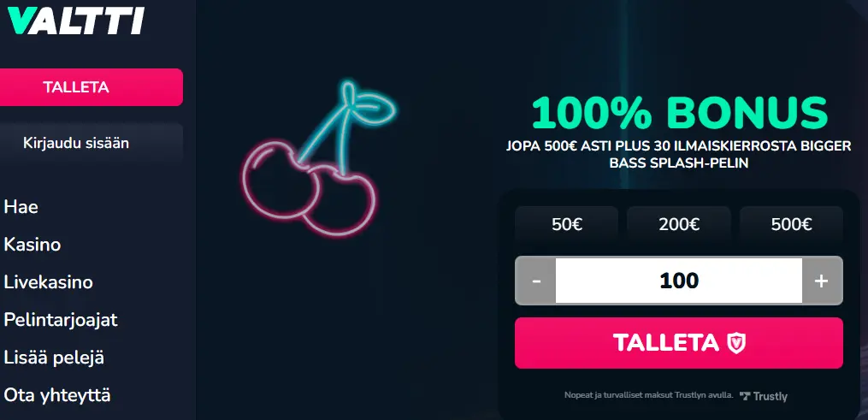The height and width of the screenshot is (420, 868).
Task: Open Hae search in sidebar
Action: coord(21,207)
